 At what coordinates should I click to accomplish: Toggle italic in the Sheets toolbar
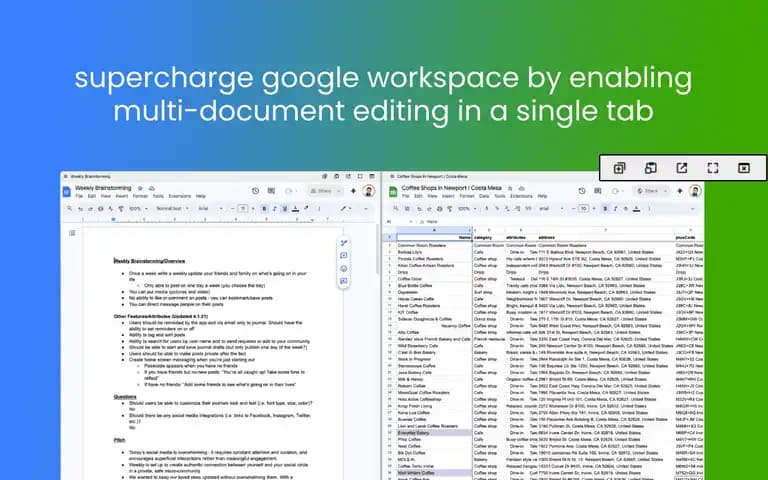pos(615,209)
